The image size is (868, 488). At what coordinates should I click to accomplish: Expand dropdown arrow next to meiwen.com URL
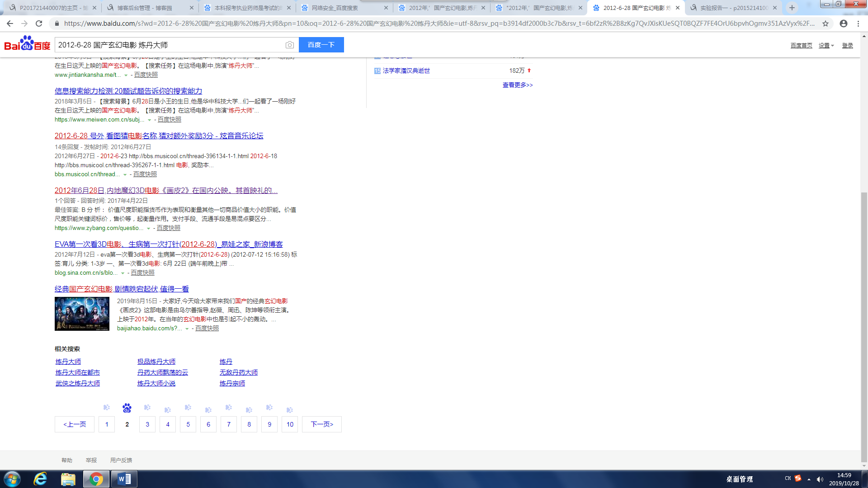pyautogui.click(x=150, y=120)
